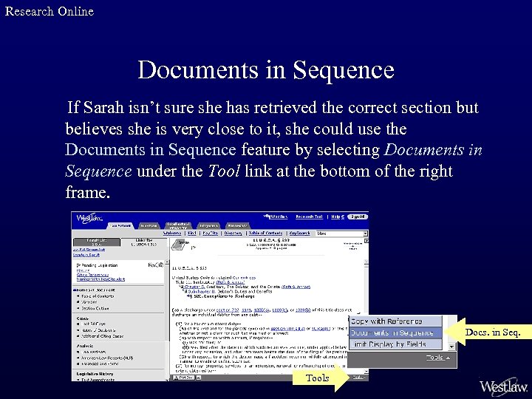Open the book icon beside the document title
The width and height of the screenshot is (532, 399).
coord(180,245)
